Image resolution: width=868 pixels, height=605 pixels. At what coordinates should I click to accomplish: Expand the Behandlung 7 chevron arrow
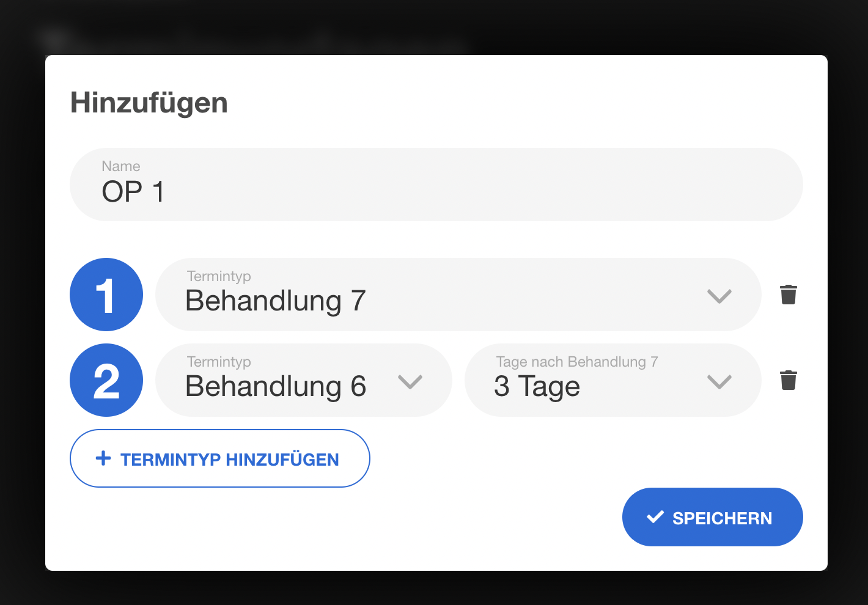(719, 296)
